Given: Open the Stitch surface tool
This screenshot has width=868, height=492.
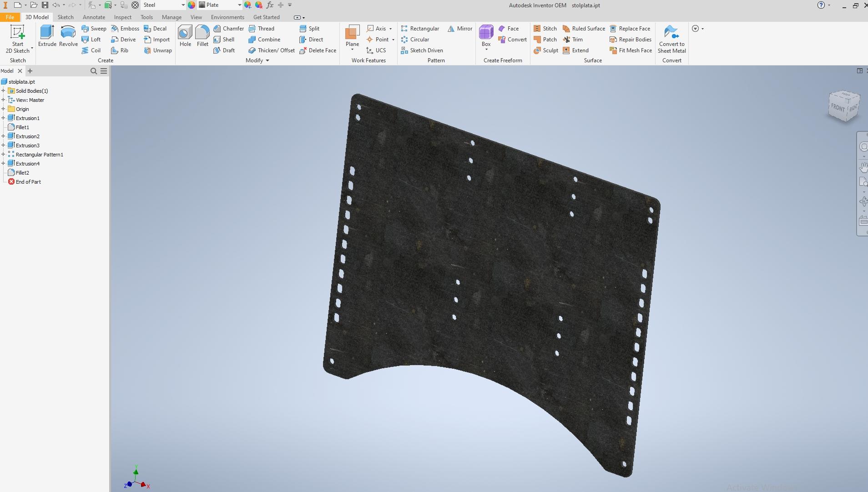Looking at the screenshot, I should pyautogui.click(x=545, y=28).
